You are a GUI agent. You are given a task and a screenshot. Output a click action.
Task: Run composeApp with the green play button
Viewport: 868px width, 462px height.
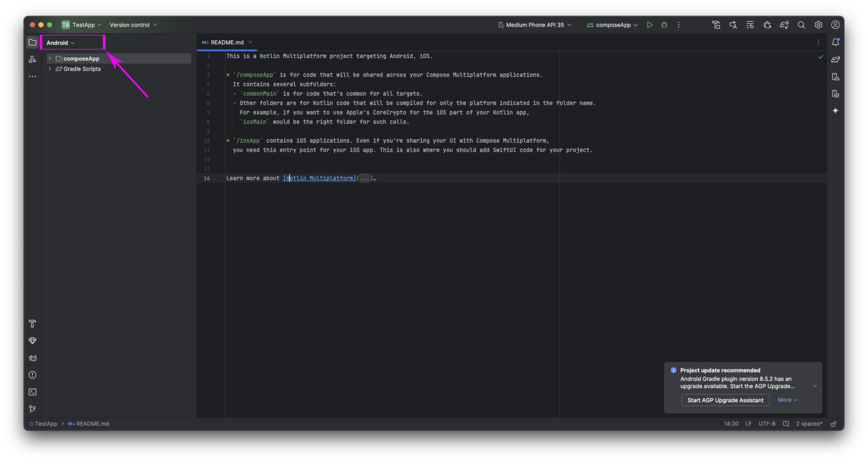click(x=649, y=25)
